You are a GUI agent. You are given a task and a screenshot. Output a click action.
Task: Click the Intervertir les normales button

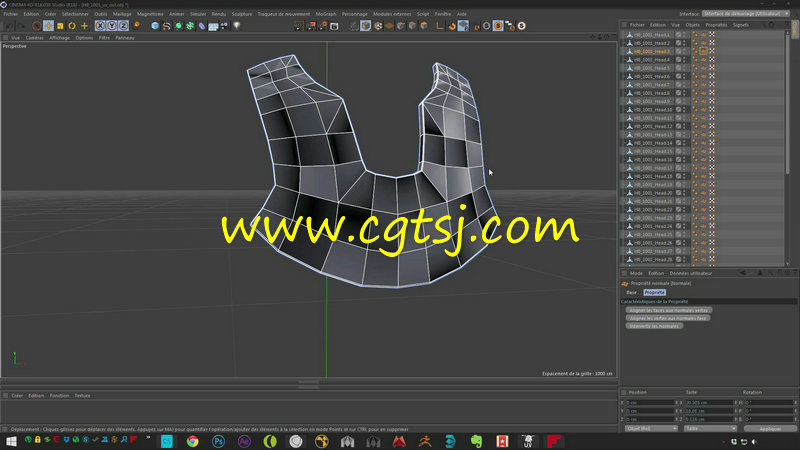tap(654, 326)
